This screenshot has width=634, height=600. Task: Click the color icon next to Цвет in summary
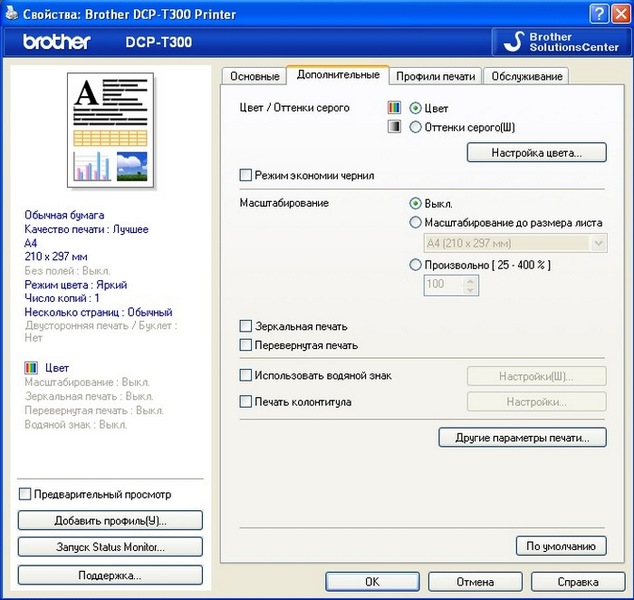[31, 368]
